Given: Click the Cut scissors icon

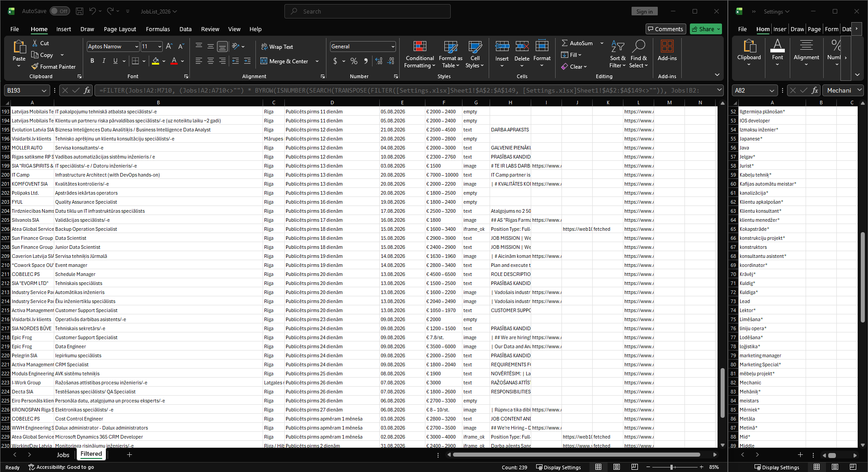Looking at the screenshot, I should click(x=35, y=43).
